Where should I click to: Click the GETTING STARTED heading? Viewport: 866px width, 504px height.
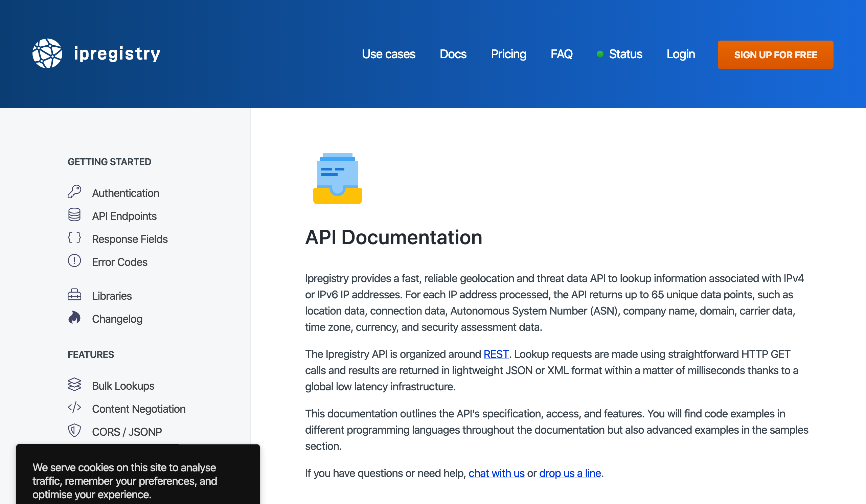pyautogui.click(x=109, y=162)
